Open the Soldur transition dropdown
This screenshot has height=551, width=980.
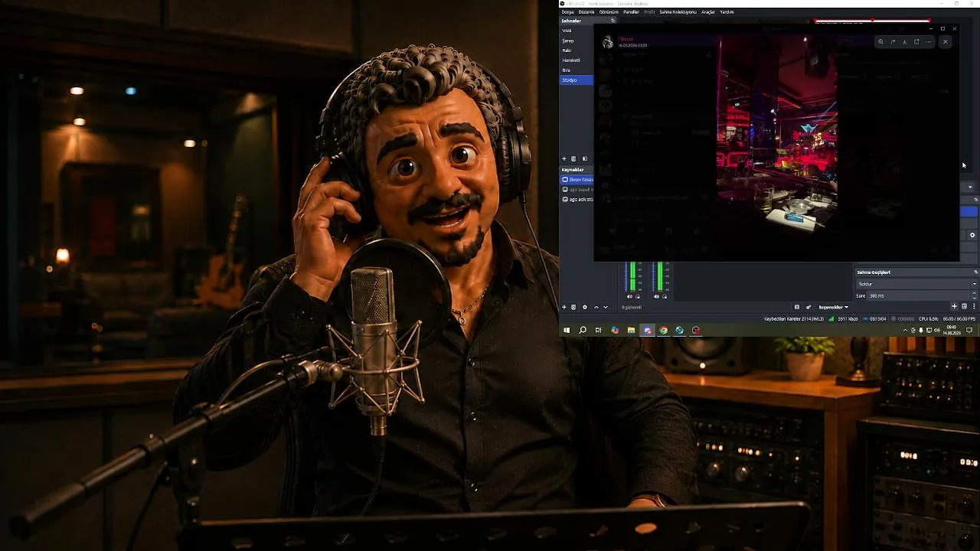tap(916, 284)
